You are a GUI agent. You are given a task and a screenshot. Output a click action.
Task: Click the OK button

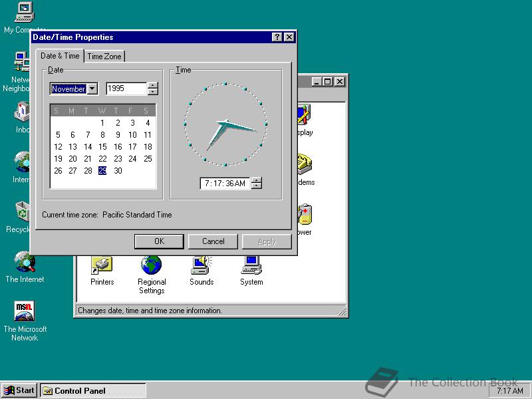coord(159,241)
